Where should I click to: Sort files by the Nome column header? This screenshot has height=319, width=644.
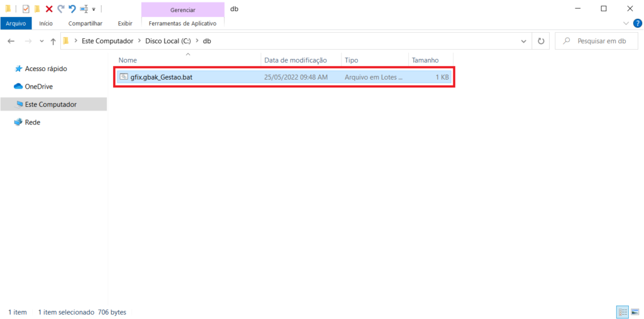click(x=128, y=60)
